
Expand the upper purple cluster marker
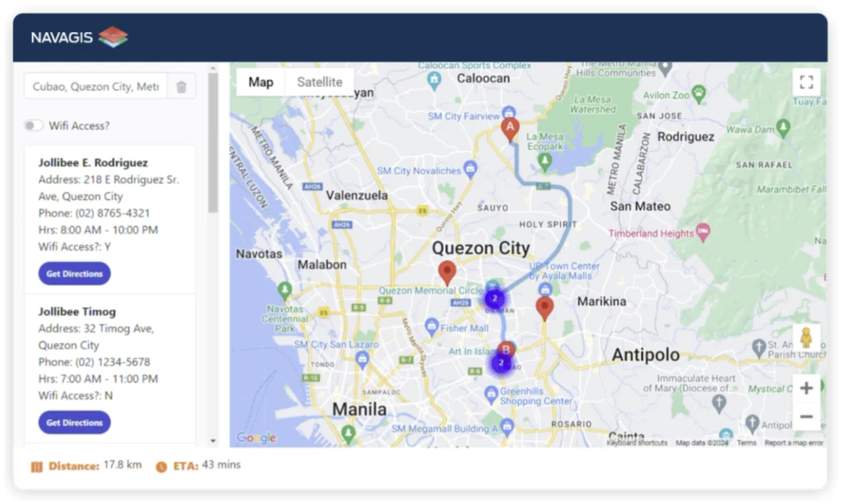(494, 298)
